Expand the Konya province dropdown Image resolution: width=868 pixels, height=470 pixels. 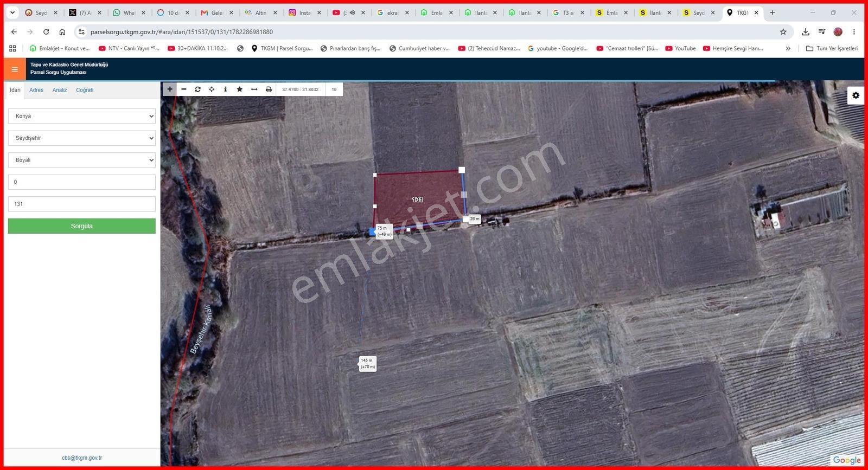[82, 116]
